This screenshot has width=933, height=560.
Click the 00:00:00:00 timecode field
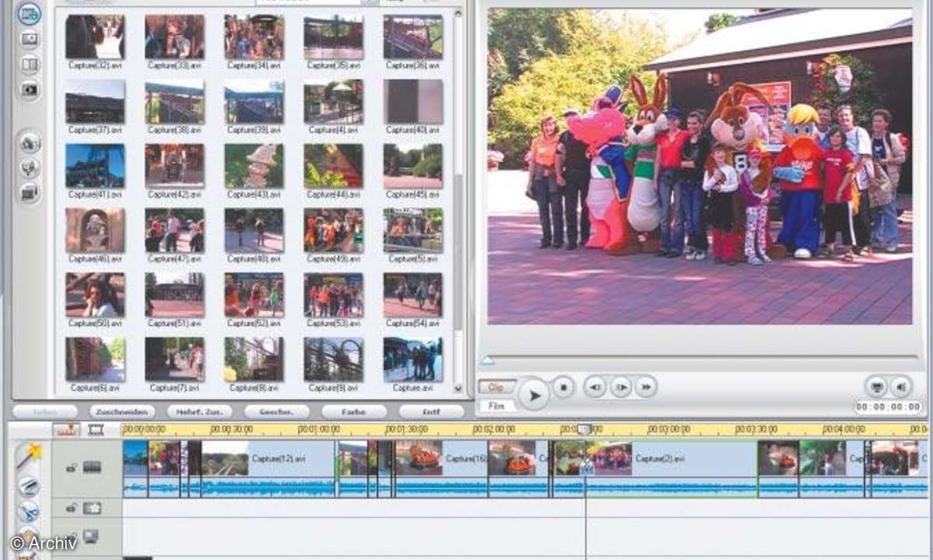tap(889, 407)
